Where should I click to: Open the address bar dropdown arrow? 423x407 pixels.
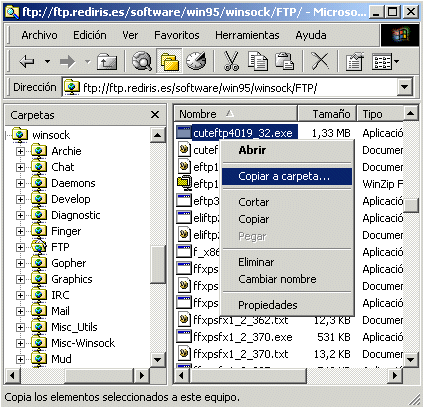point(405,87)
